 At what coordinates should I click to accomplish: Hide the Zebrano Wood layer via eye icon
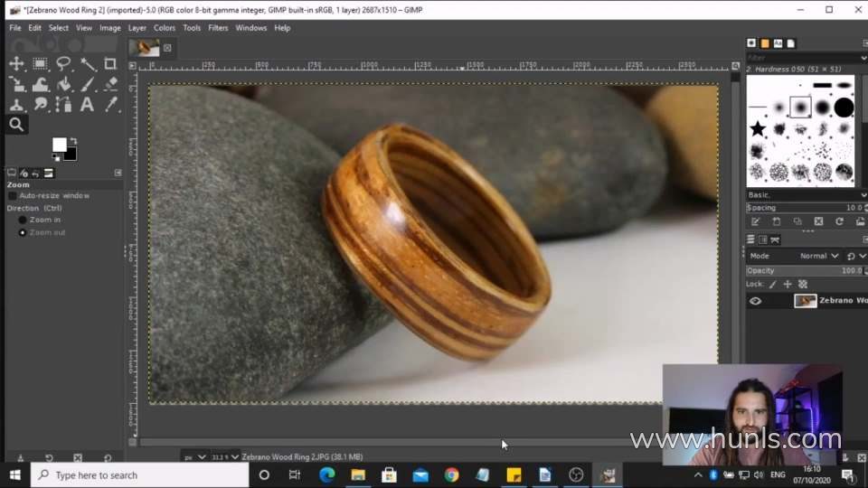(756, 301)
